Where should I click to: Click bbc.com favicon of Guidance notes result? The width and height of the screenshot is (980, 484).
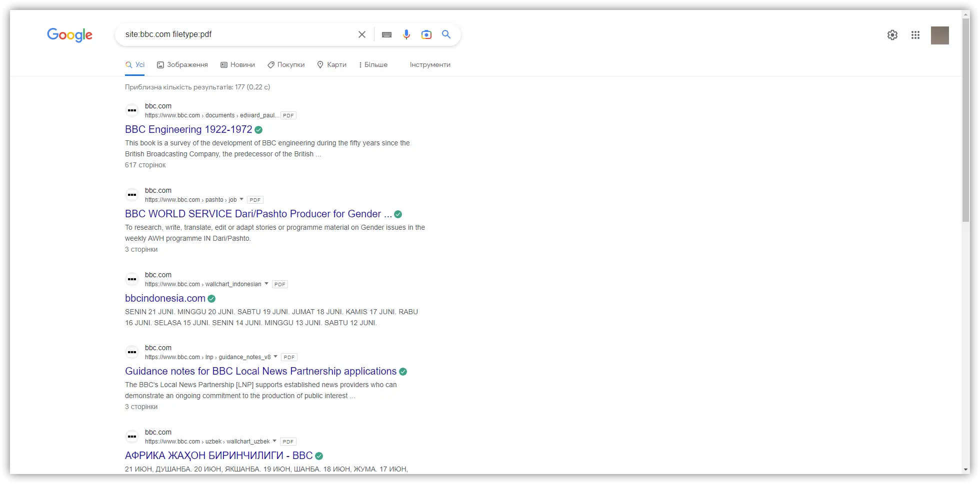click(132, 352)
